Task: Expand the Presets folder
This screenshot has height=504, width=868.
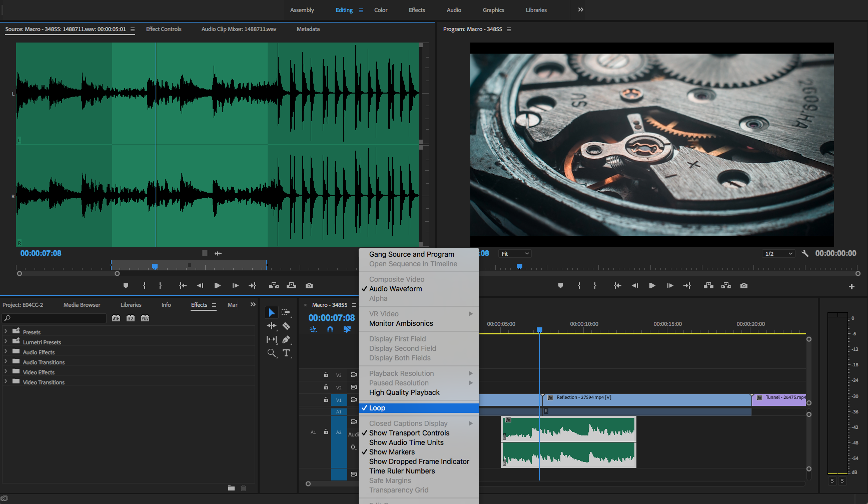Action: coord(6,331)
